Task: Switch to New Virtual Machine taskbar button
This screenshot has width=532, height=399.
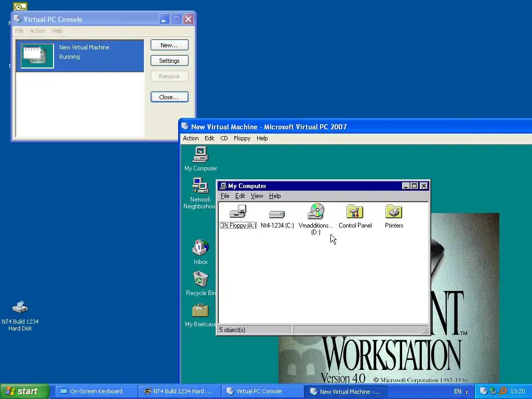Action: (345, 391)
